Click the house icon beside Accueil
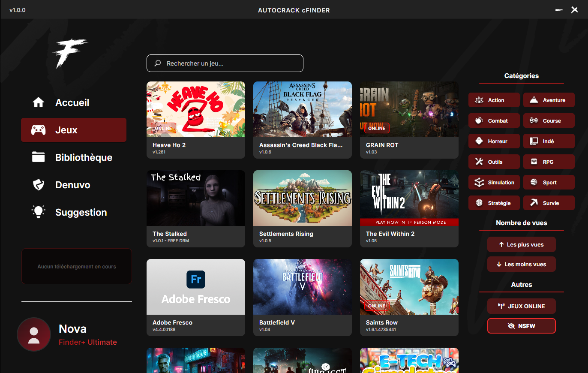Image resolution: width=588 pixels, height=373 pixels. (39, 102)
